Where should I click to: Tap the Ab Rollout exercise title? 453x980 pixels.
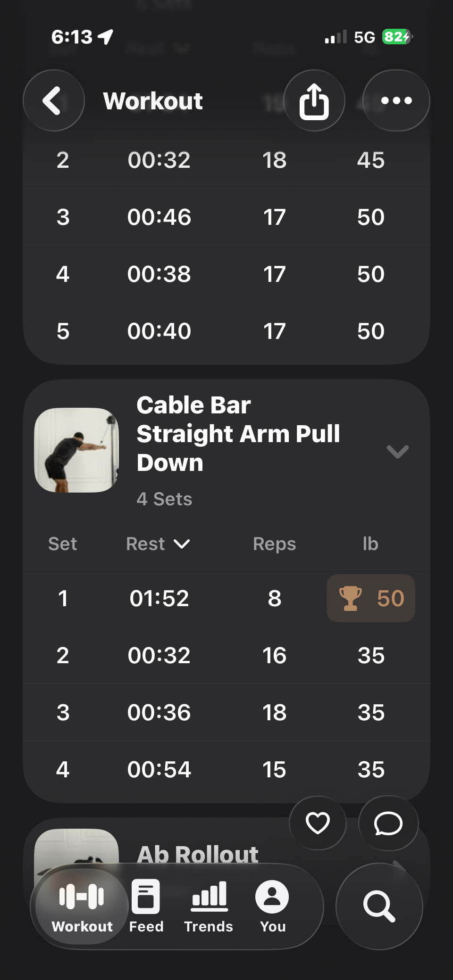coord(197,854)
